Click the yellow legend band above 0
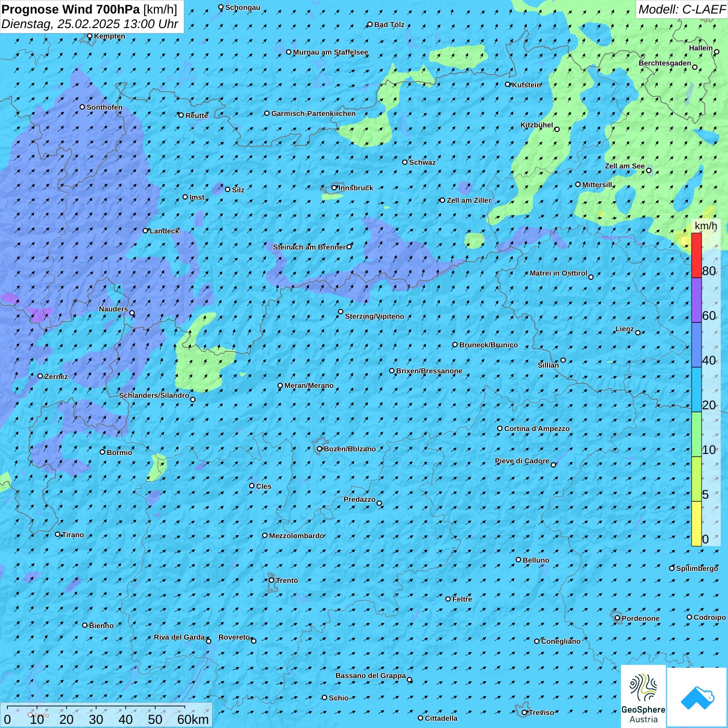The image size is (728, 728). 696,524
